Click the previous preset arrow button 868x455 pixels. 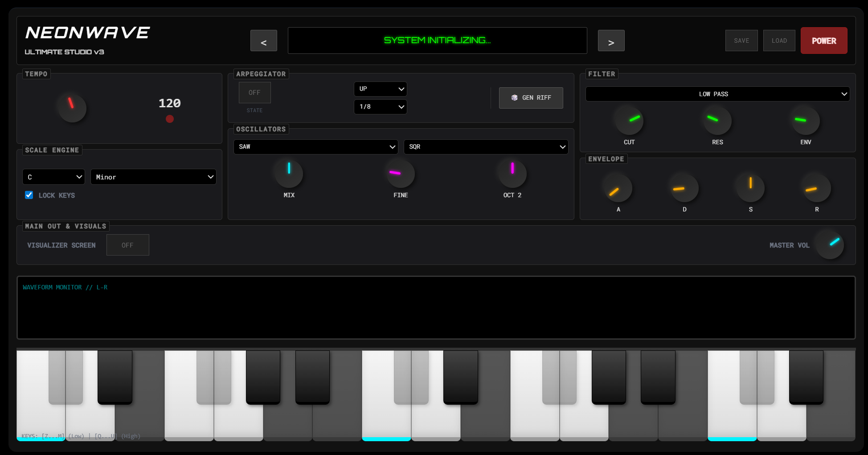point(263,41)
